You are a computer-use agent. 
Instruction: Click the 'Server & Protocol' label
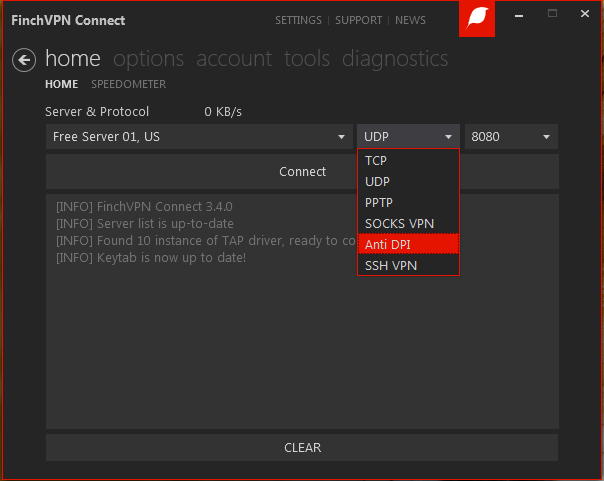point(97,112)
